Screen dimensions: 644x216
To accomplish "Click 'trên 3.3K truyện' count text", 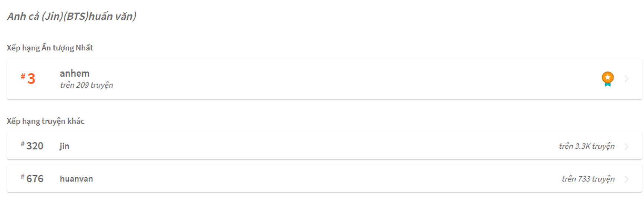I will (587, 146).
